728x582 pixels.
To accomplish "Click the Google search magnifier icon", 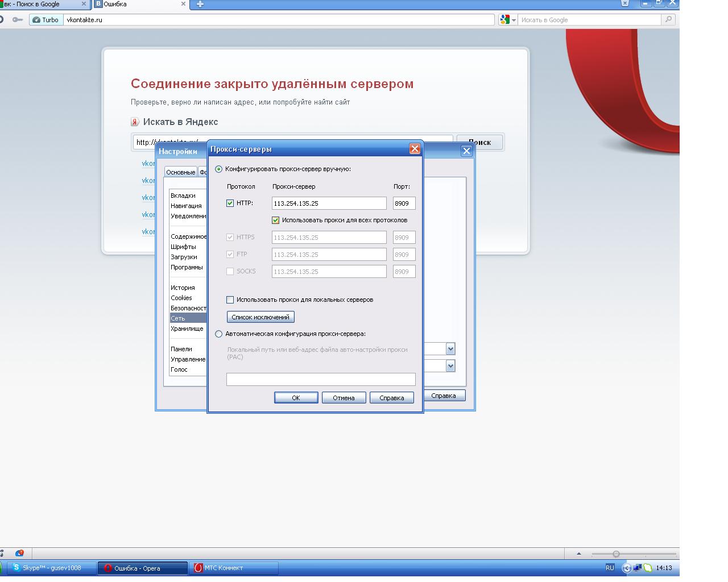I will click(668, 19).
